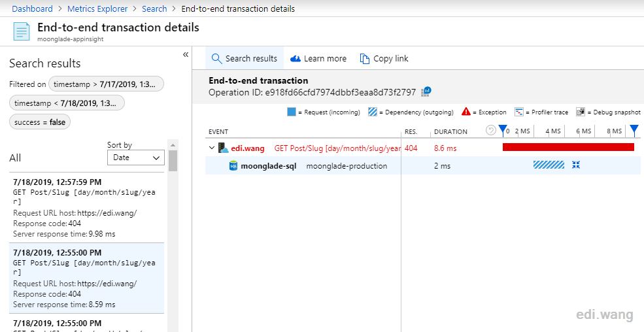The height and width of the screenshot is (332, 644).
Task: Click the All results heading
Action: [15, 158]
